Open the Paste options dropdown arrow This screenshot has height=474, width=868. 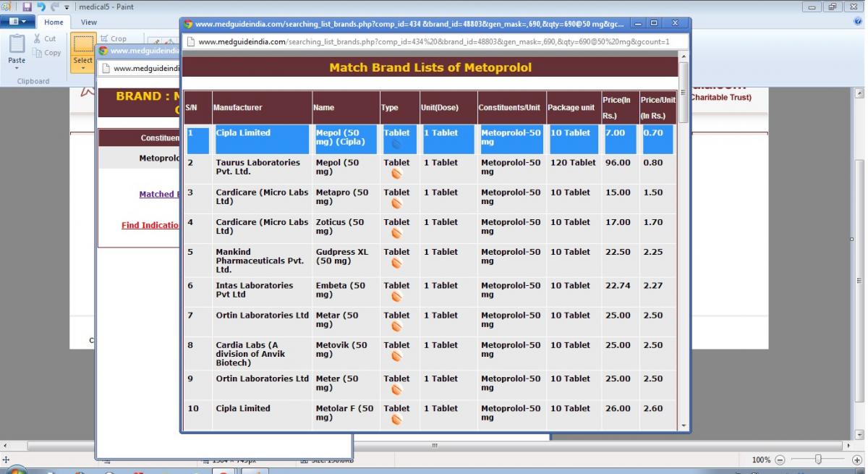tap(17, 69)
